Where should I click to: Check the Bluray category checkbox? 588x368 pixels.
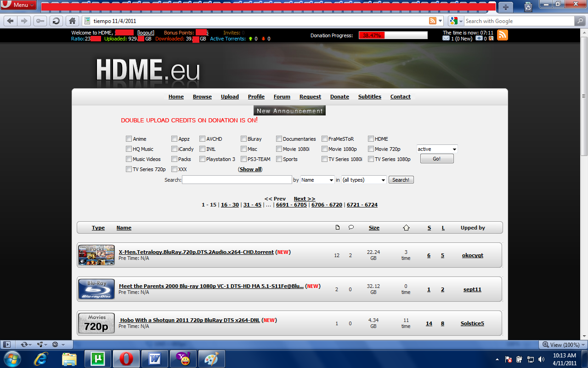(x=243, y=138)
